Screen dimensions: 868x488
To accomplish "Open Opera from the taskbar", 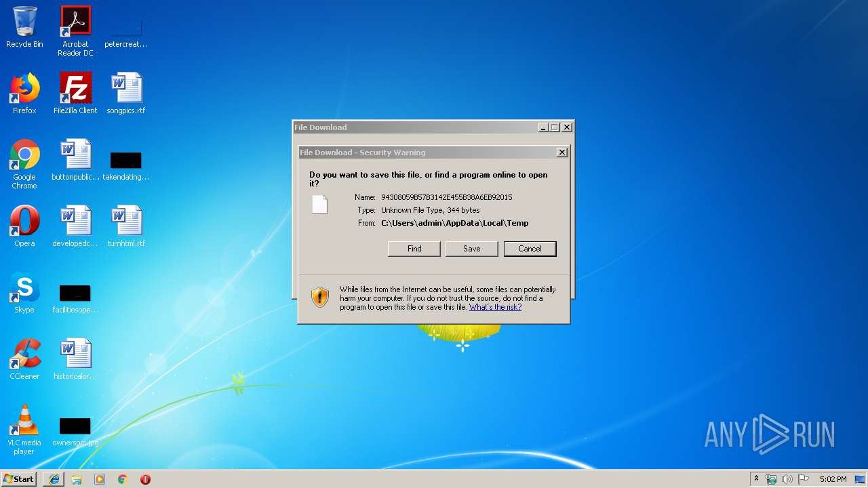I will pos(145,479).
